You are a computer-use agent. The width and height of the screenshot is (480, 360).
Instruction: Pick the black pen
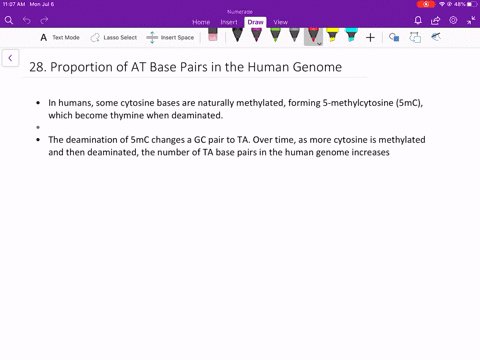pyautogui.click(x=237, y=35)
